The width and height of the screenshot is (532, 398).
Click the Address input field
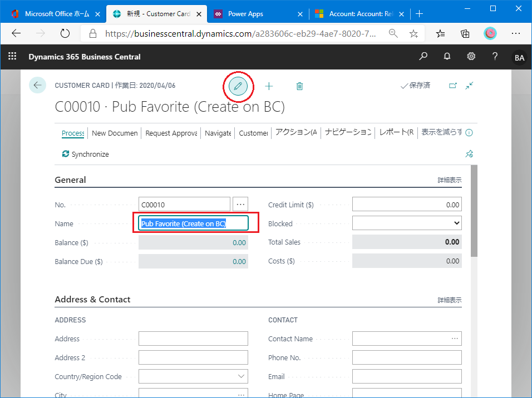coord(193,339)
